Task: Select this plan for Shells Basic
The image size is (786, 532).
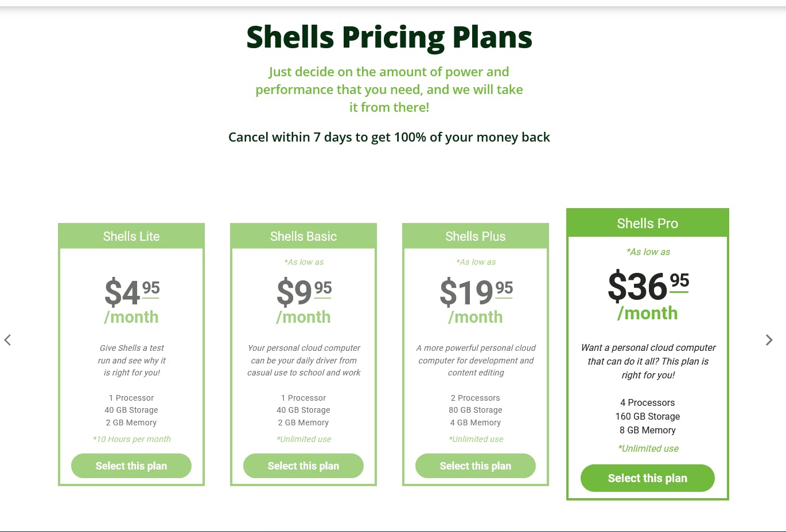Action: [303, 465]
